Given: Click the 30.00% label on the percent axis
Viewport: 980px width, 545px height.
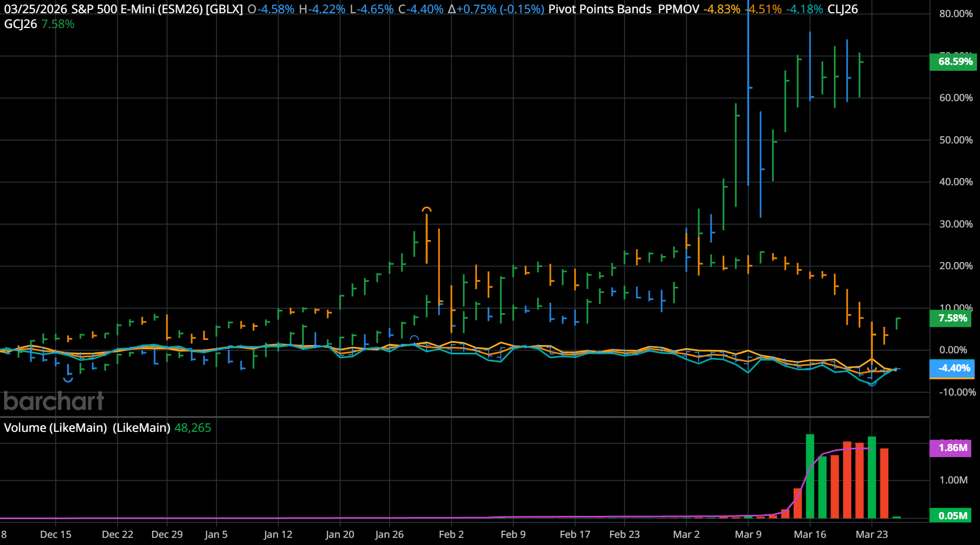Looking at the screenshot, I should [x=956, y=224].
